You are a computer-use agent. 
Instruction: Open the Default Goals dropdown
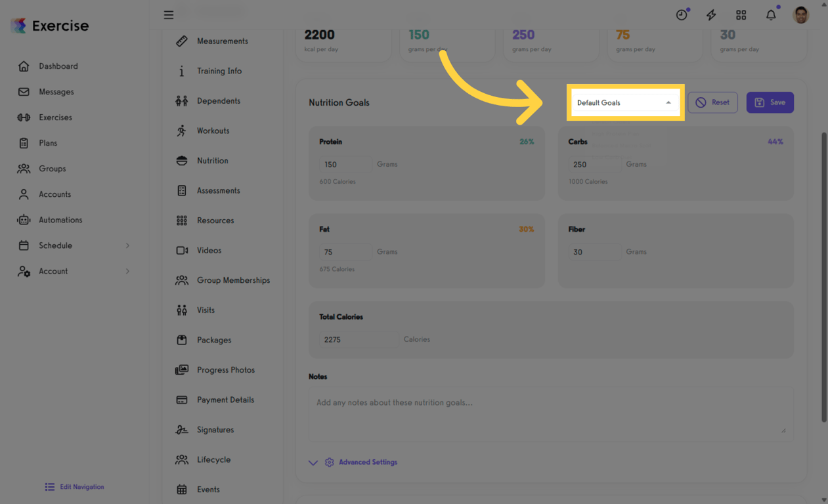(x=624, y=102)
